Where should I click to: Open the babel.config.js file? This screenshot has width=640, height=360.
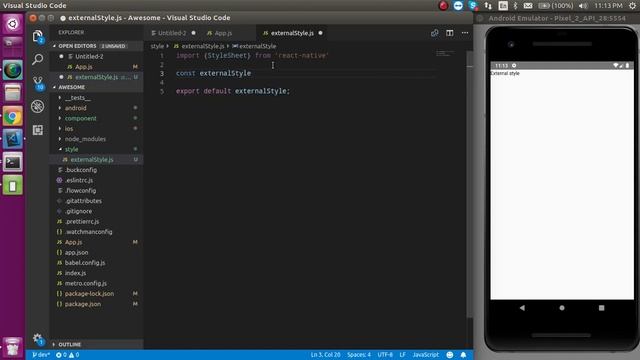click(96, 263)
